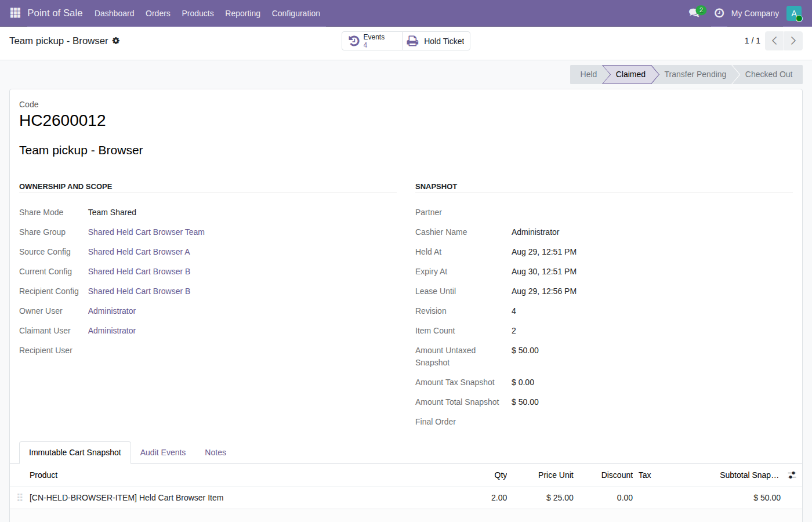Go to the next record arrow

pyautogui.click(x=793, y=41)
